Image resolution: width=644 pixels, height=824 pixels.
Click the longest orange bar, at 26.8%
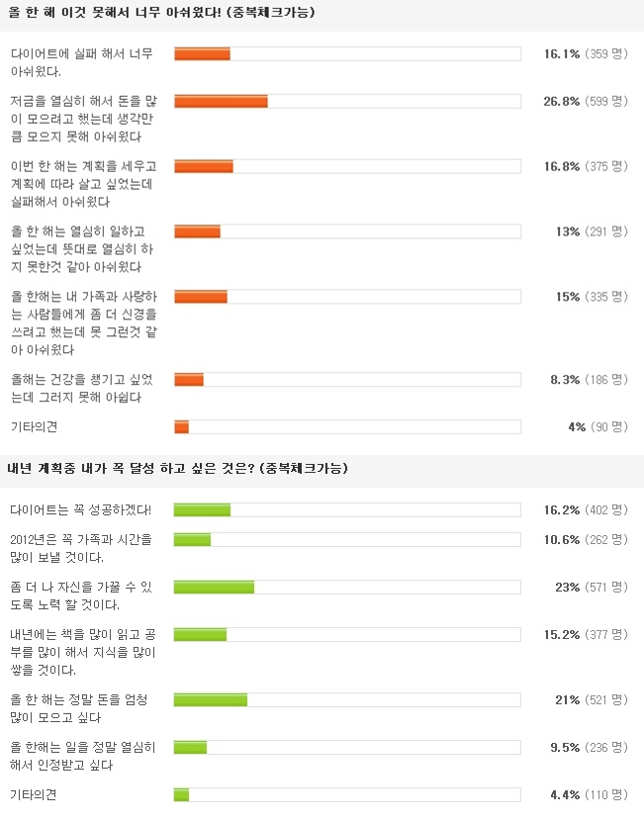pyautogui.click(x=221, y=101)
